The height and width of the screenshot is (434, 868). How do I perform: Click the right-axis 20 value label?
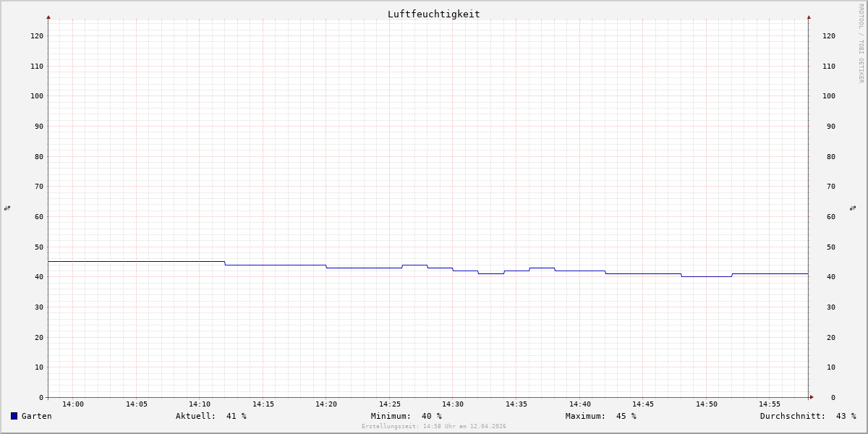pos(831,337)
